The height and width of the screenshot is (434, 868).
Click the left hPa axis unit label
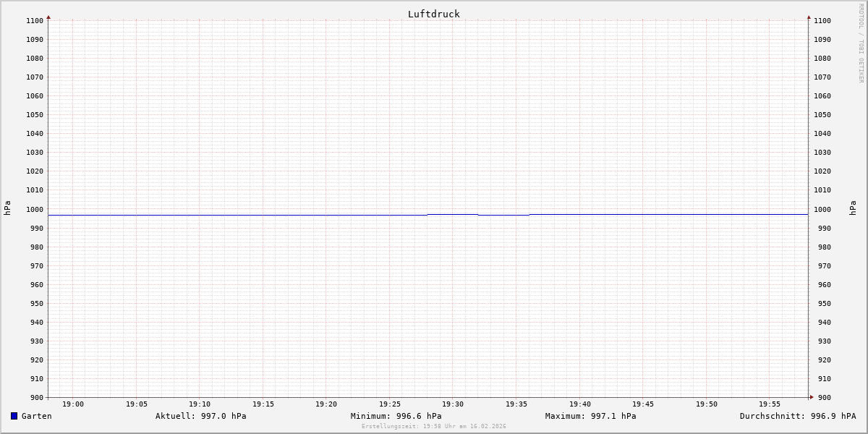coord(7,208)
